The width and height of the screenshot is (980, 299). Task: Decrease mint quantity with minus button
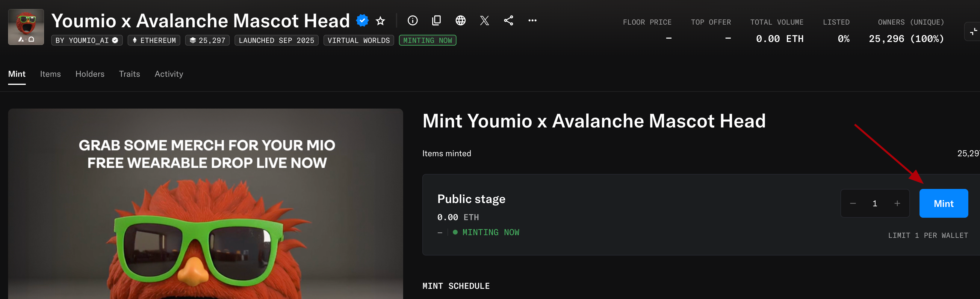pyautogui.click(x=852, y=203)
